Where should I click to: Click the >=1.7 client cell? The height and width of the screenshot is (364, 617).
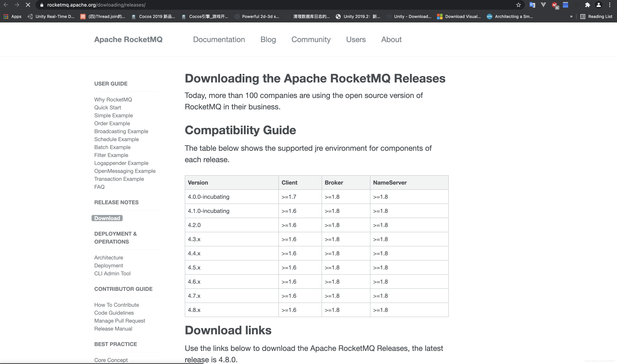[300, 197]
